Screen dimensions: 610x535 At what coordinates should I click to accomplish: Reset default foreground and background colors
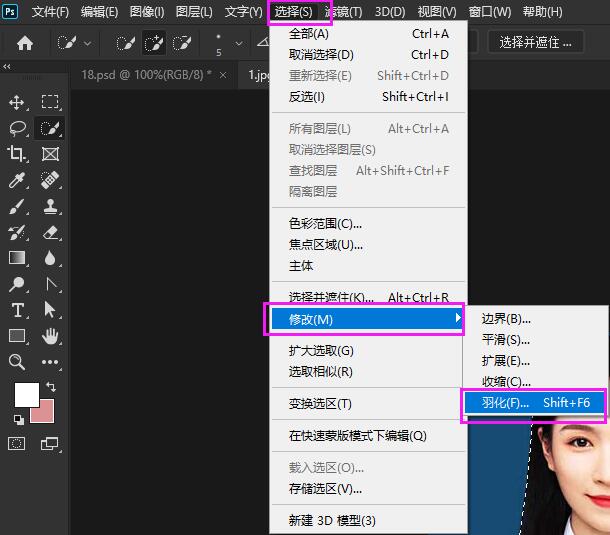click(x=19, y=419)
